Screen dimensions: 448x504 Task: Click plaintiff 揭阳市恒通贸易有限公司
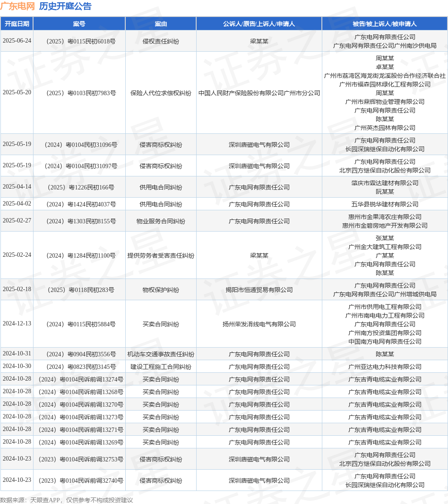[259, 290]
